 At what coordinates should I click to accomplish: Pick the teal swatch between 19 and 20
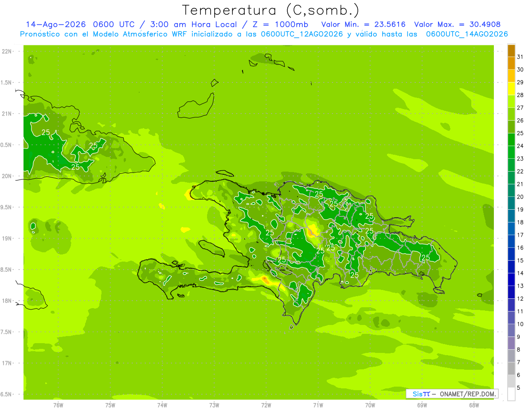click(x=511, y=203)
